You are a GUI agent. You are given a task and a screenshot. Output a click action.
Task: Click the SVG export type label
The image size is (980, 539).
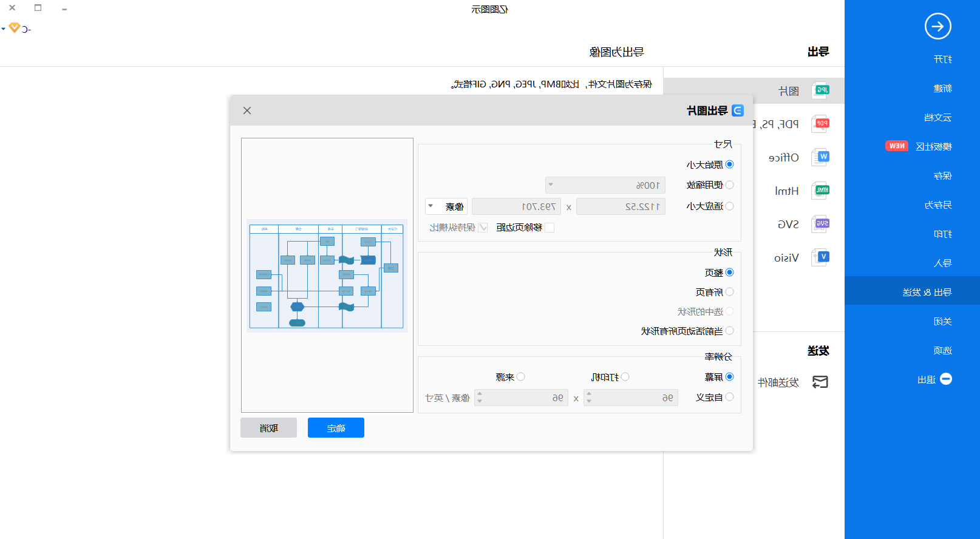789,224
